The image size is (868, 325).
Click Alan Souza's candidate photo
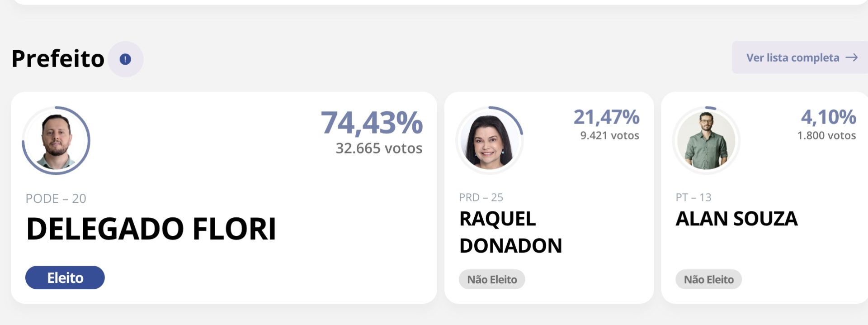click(706, 140)
